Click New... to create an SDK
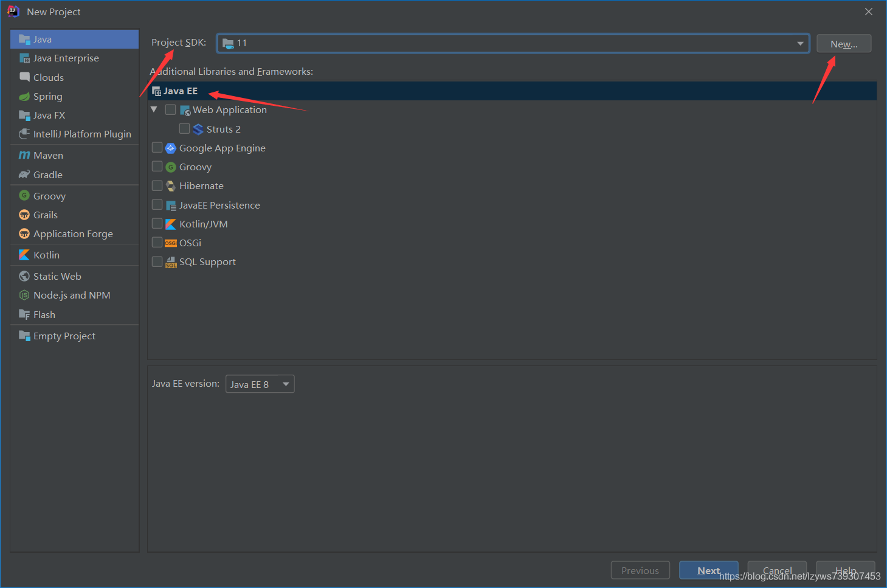This screenshot has width=887, height=588. 844,43
